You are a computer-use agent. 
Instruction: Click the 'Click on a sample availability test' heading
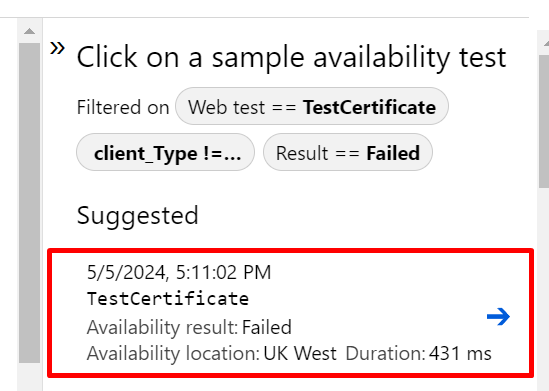point(291,57)
